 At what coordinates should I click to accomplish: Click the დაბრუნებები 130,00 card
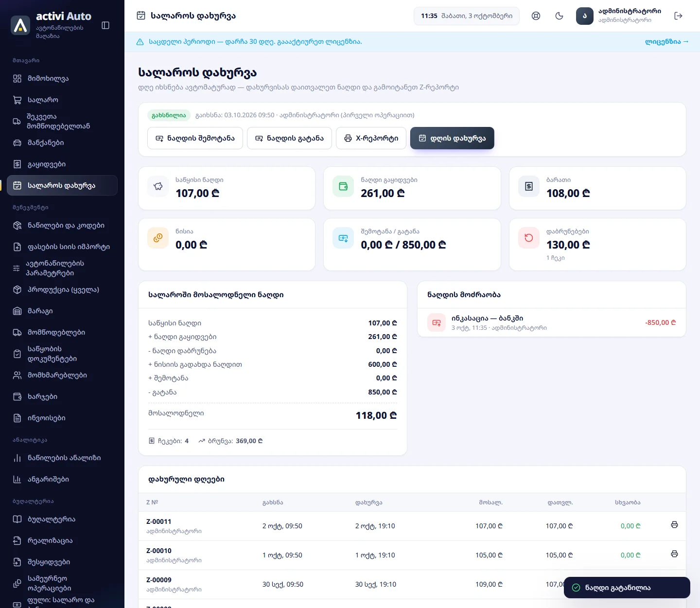[x=597, y=244]
